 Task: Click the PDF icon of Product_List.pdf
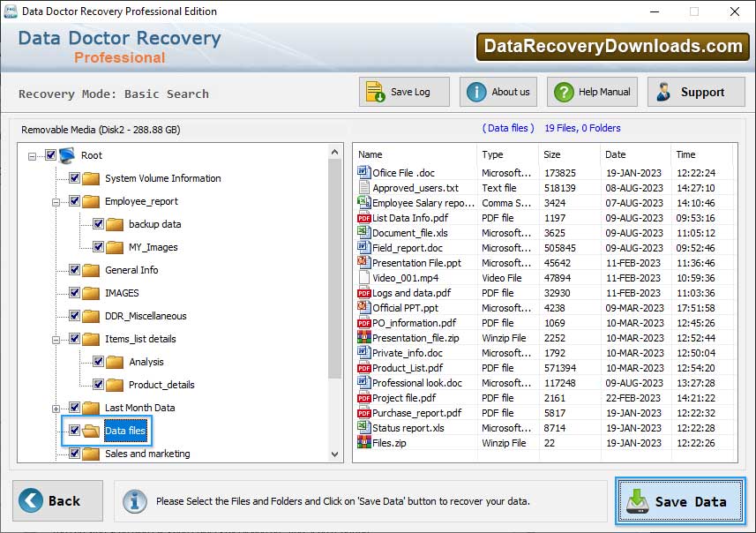coord(364,368)
